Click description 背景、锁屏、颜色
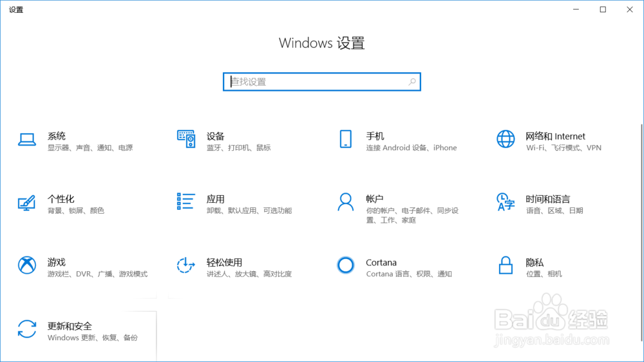This screenshot has width=644, height=362. pyautogui.click(x=76, y=211)
